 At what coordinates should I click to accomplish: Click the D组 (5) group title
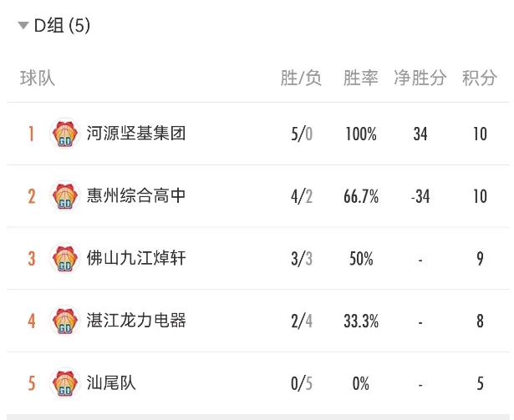(x=62, y=25)
